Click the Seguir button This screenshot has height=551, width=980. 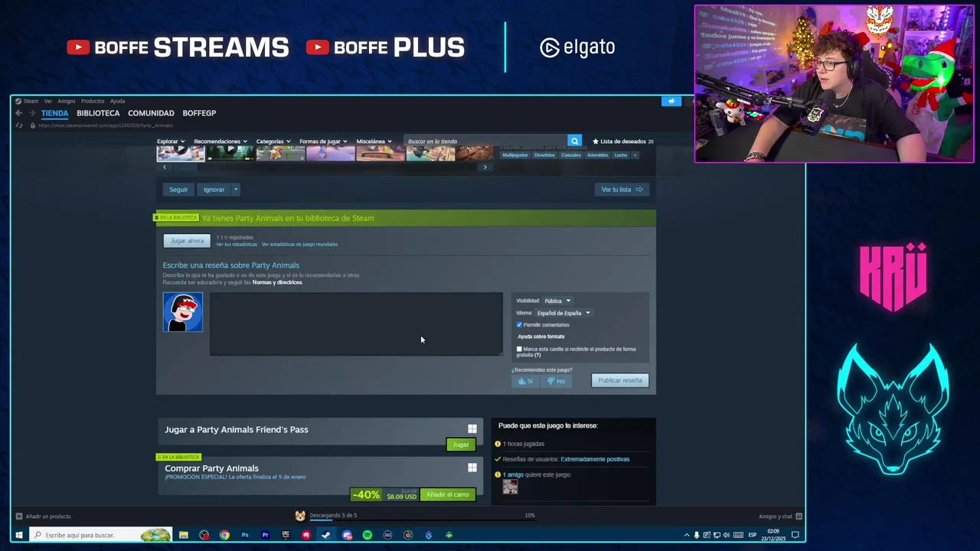click(x=178, y=190)
